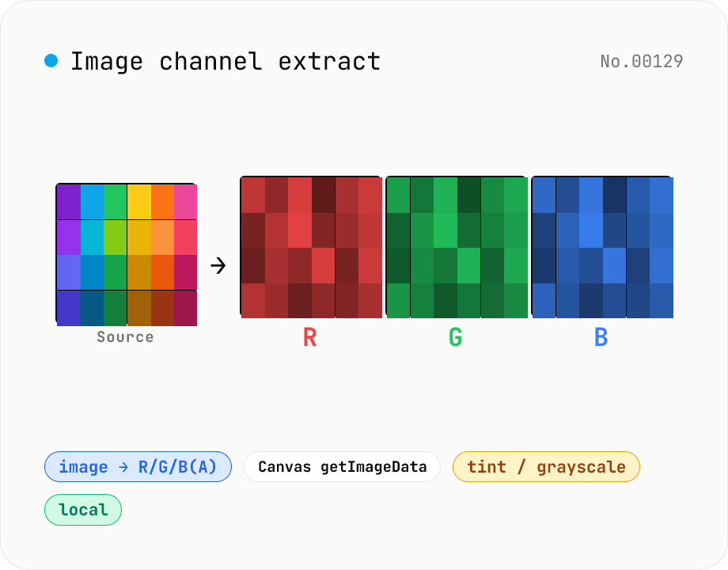Select the 'image → R/G/B(A)' tag

(138, 466)
